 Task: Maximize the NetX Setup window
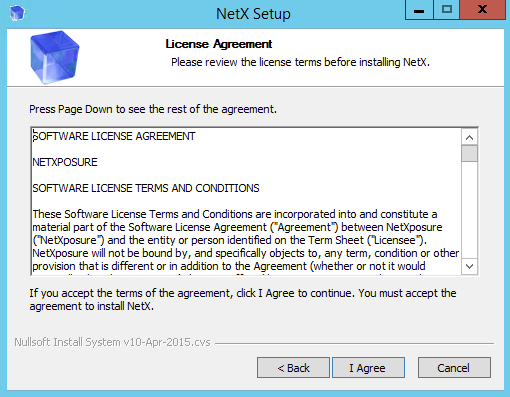click(447, 10)
